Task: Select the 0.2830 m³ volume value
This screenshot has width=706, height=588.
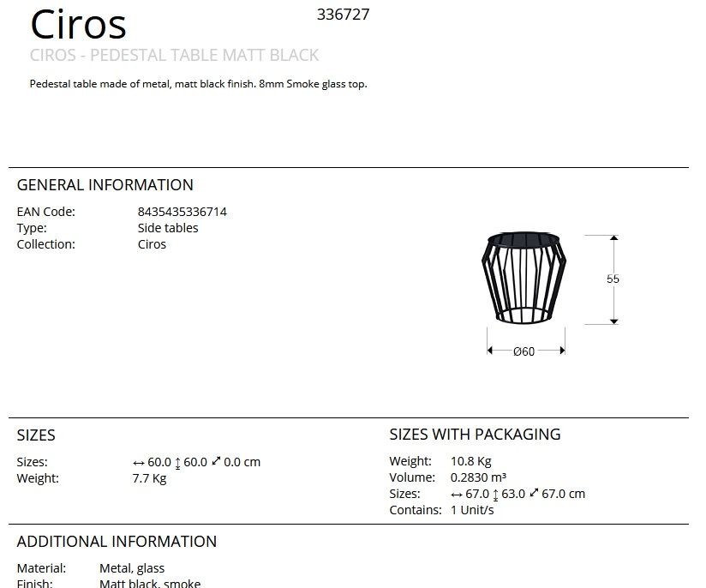Action: [x=478, y=477]
